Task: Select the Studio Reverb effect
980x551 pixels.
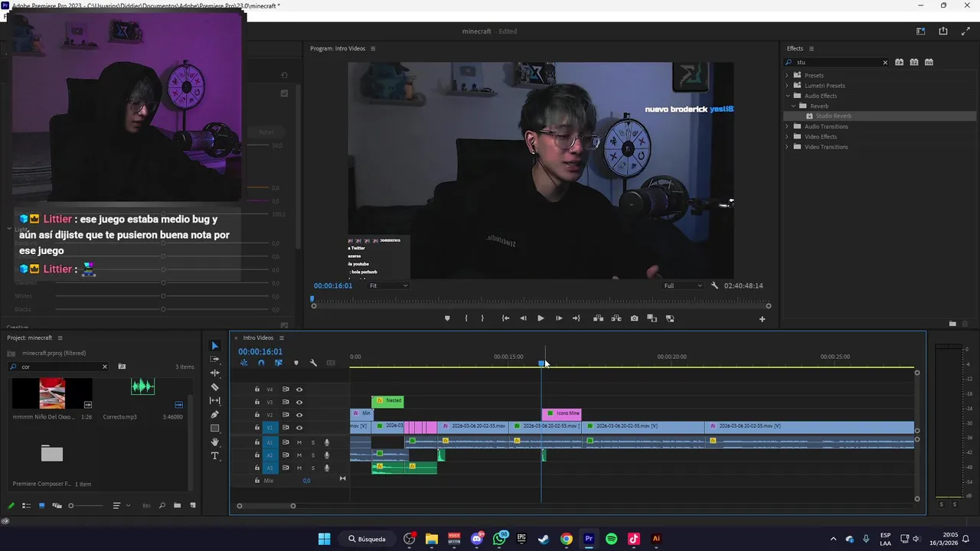Action: click(x=833, y=116)
